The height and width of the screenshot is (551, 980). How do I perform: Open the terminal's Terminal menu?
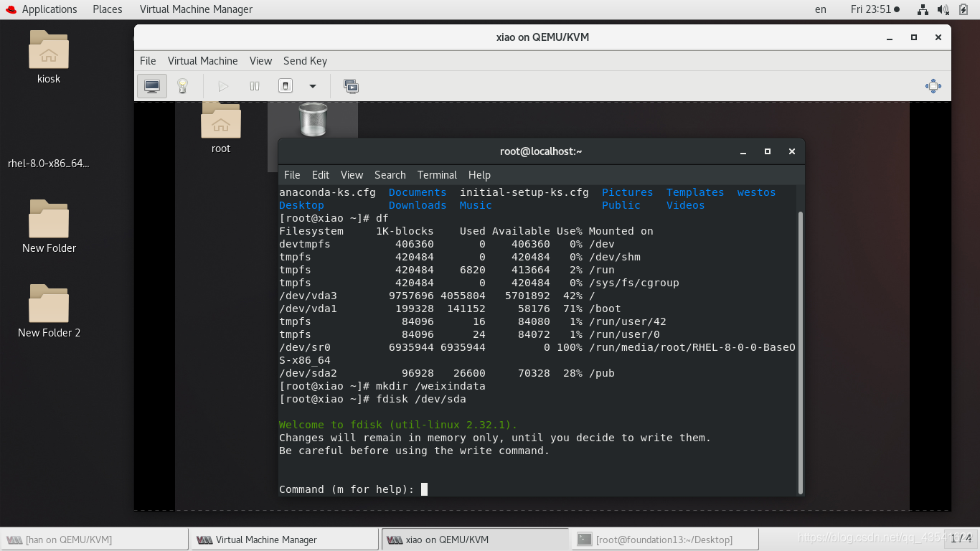[437, 175]
